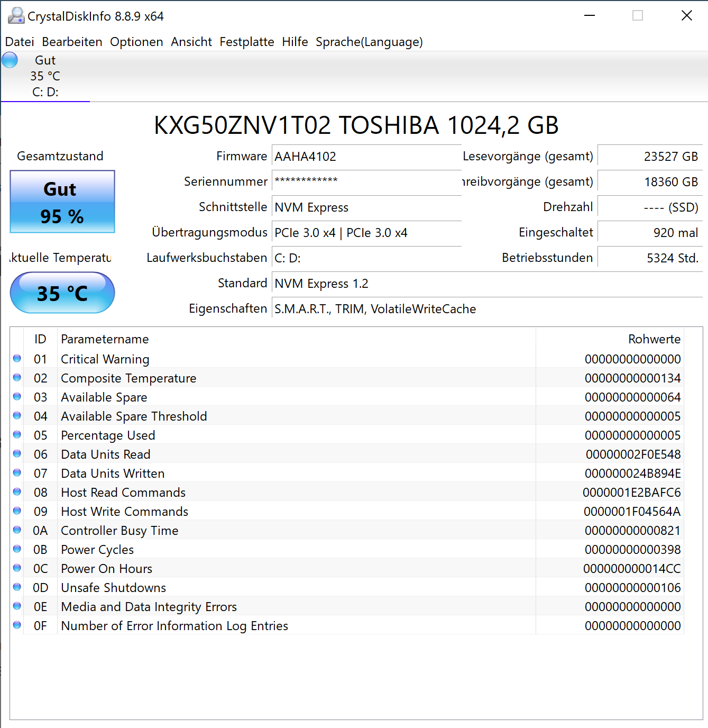Click the 35 °C temperature badge
708x728 pixels.
tap(62, 293)
